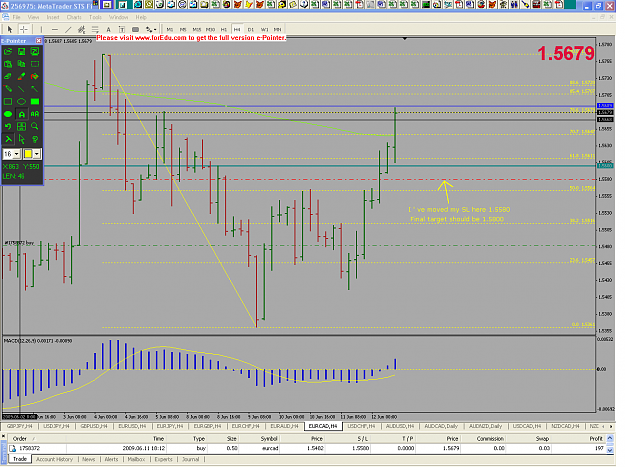Viewport: 625px width, 467px height.
Task: Click e-Pointer undo arrow
Action: click(8, 127)
